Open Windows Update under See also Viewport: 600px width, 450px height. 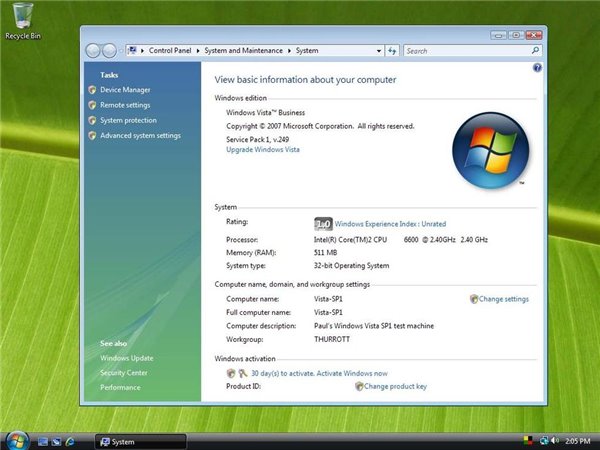(x=127, y=358)
